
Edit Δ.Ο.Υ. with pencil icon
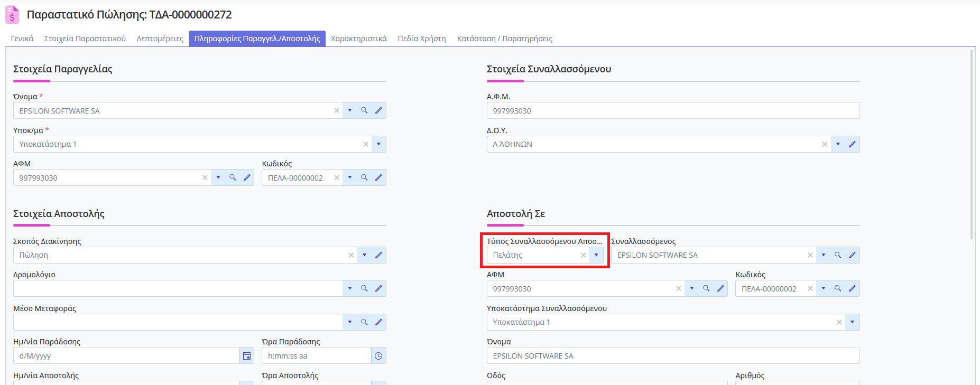tap(852, 144)
